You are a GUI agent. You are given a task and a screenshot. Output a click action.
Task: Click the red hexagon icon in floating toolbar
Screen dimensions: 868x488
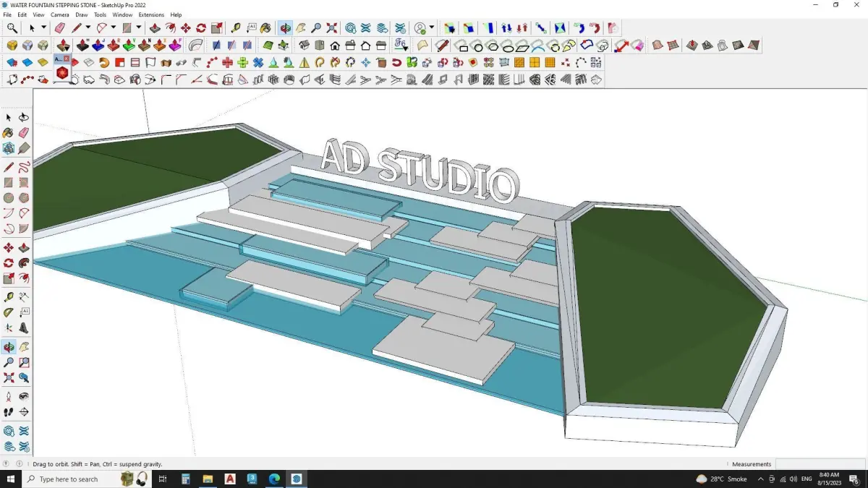pyautogui.click(x=62, y=73)
